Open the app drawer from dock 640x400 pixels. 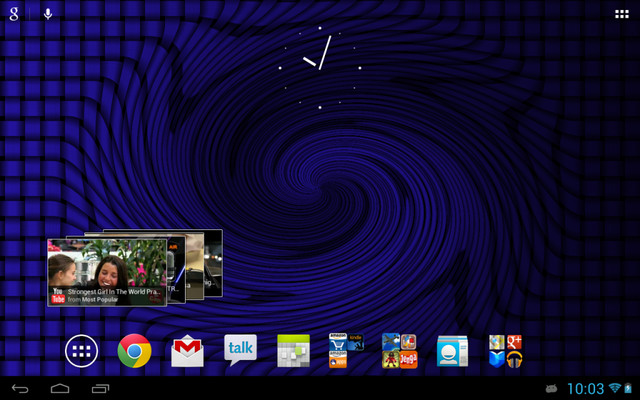point(82,351)
